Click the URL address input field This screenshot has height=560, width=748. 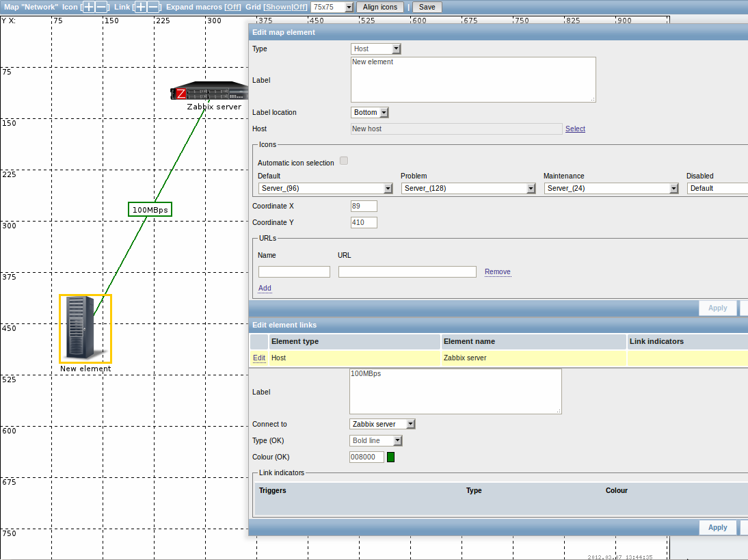[408, 272]
